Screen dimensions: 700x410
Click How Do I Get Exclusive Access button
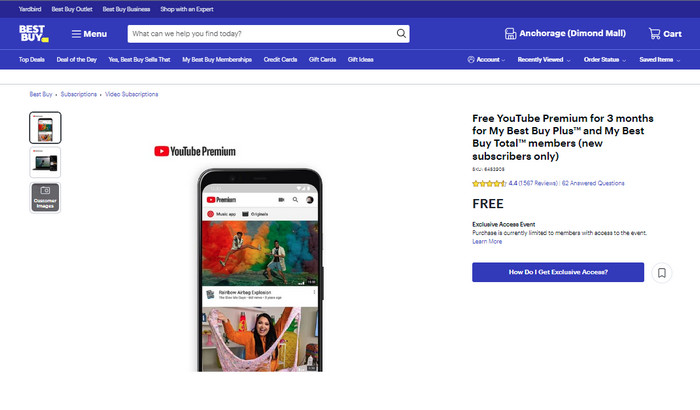pos(558,272)
